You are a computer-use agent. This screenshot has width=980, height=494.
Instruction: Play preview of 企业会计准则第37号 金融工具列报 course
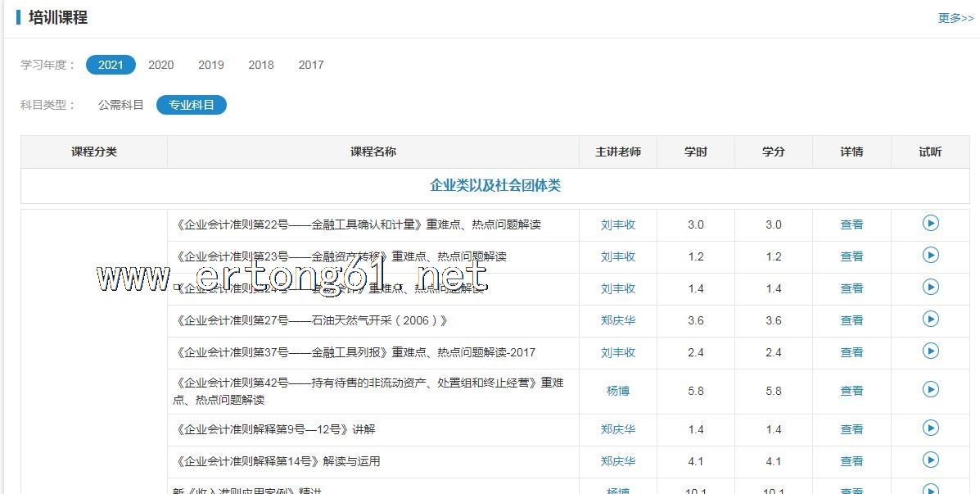(x=930, y=351)
